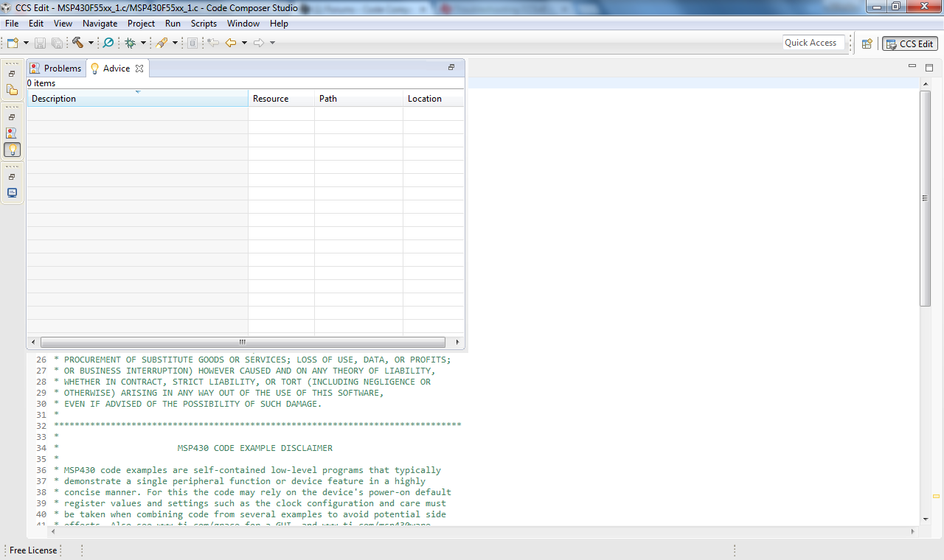Build the project with the hammer icon
944x560 pixels.
point(77,43)
